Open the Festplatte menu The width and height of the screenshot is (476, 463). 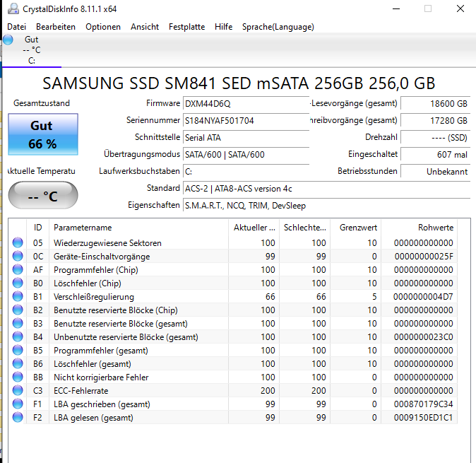(186, 27)
